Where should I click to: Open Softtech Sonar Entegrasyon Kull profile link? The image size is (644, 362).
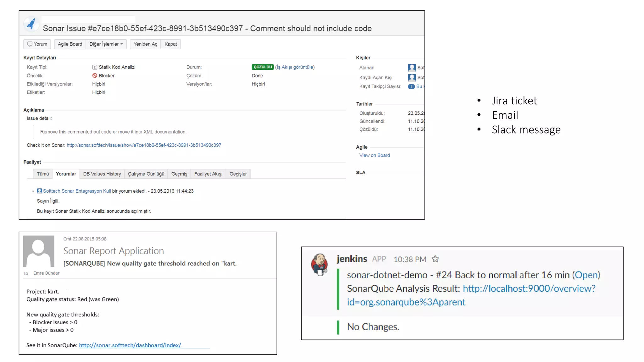(77, 191)
